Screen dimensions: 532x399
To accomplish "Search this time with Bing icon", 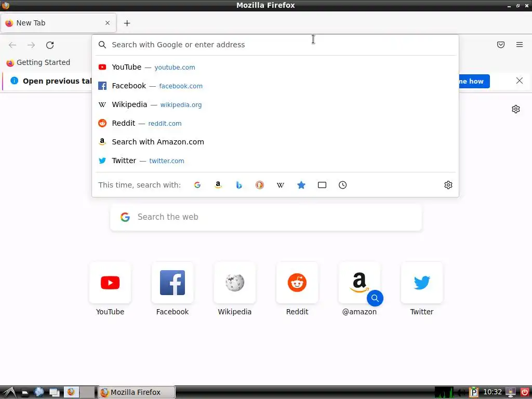I will click(x=239, y=185).
